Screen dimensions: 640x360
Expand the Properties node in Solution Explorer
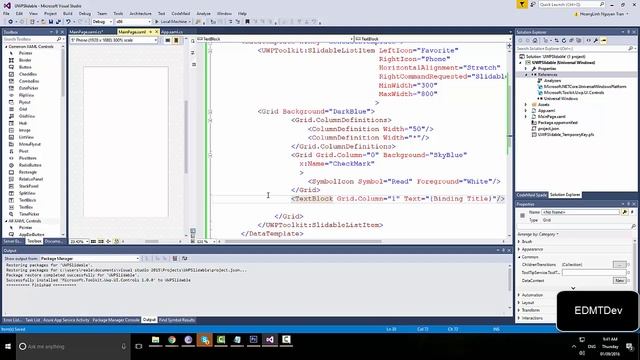(526, 69)
